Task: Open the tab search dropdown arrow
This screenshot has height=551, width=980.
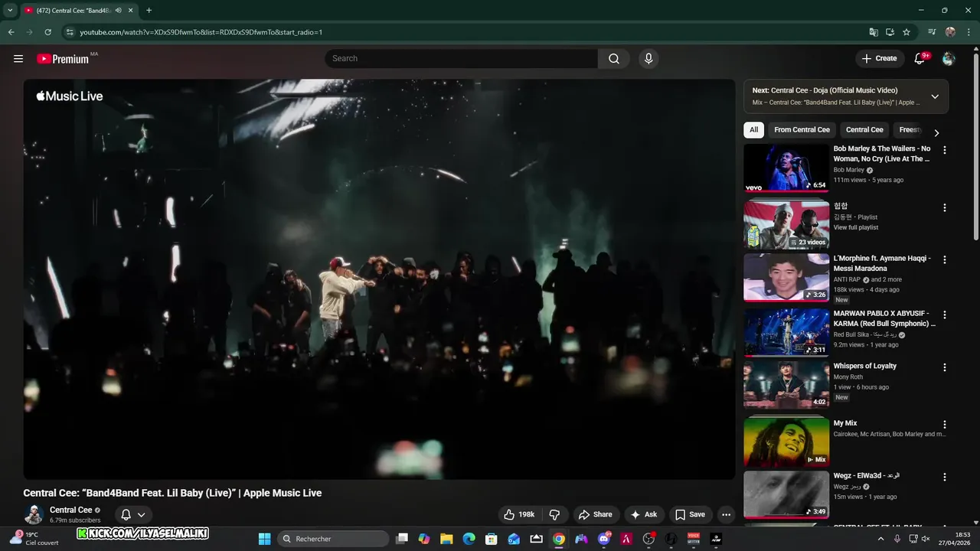Action: pos(10,11)
